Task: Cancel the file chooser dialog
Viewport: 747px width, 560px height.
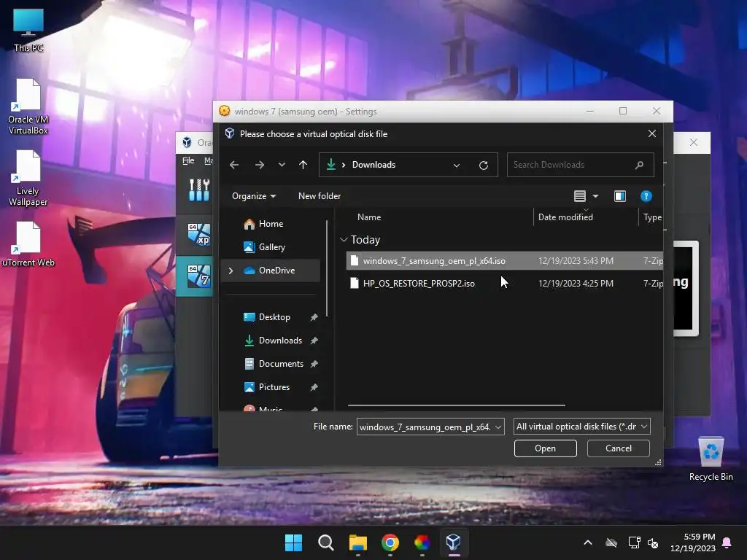Action: [x=619, y=448]
